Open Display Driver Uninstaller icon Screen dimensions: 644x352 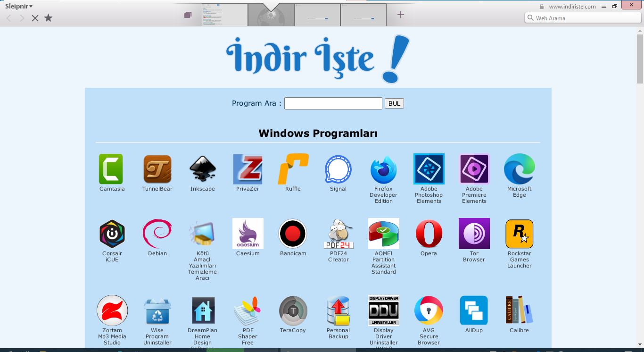384,310
